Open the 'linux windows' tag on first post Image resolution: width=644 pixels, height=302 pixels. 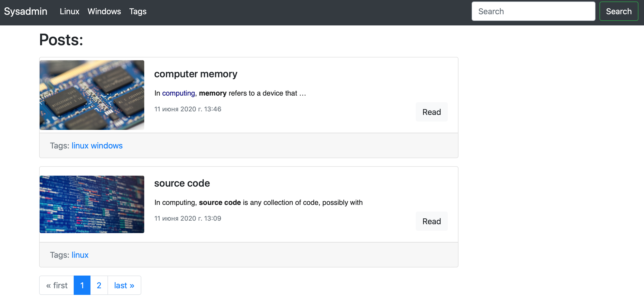(97, 146)
